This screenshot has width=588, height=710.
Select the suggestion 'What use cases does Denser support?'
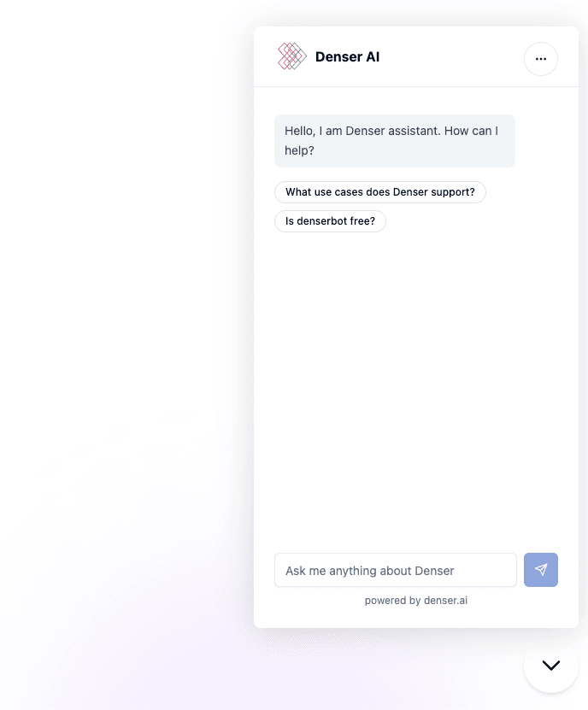(379, 191)
